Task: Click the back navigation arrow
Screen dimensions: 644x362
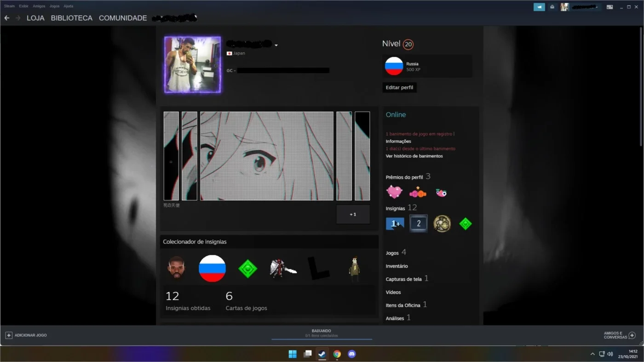Action: click(7, 18)
